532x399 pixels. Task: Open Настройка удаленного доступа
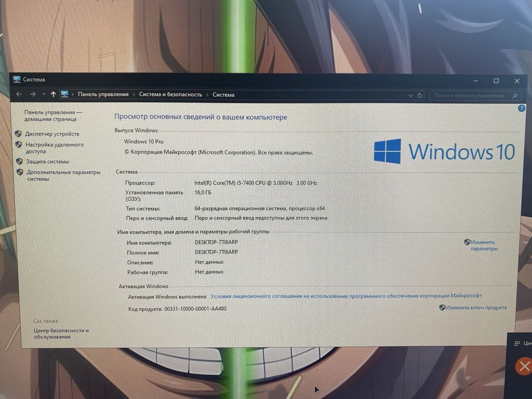coord(54,148)
